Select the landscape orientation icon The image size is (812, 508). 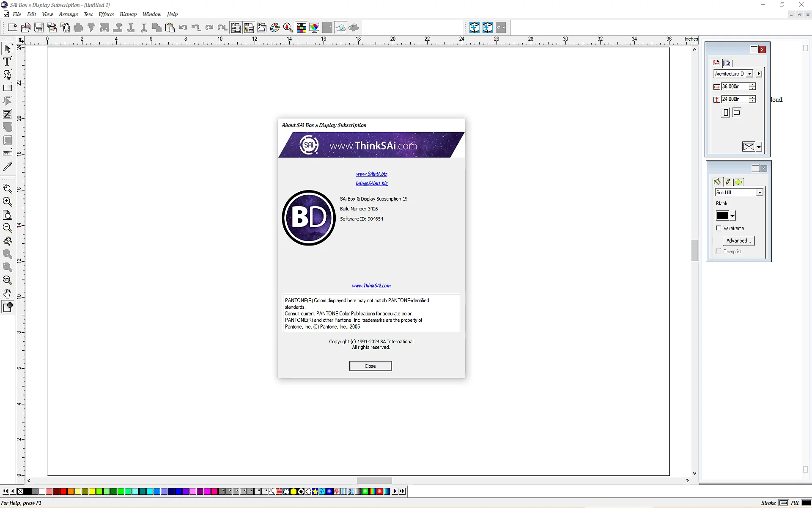coord(737,113)
